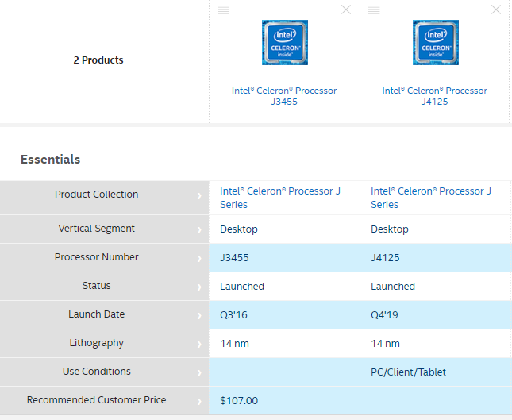Select the Launched status in the J4125 column
The width and height of the screenshot is (512, 420).
point(393,287)
